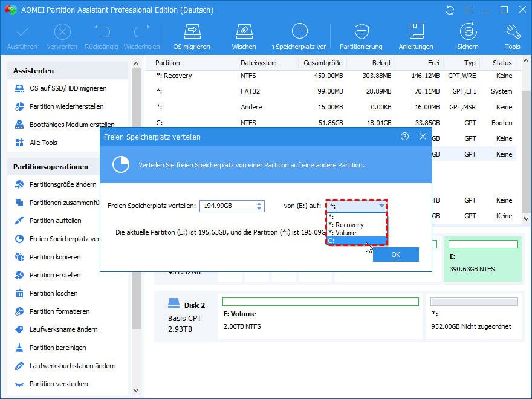Sort by the Typ column header
Viewport: 532px width, 399px height.
pos(470,63)
